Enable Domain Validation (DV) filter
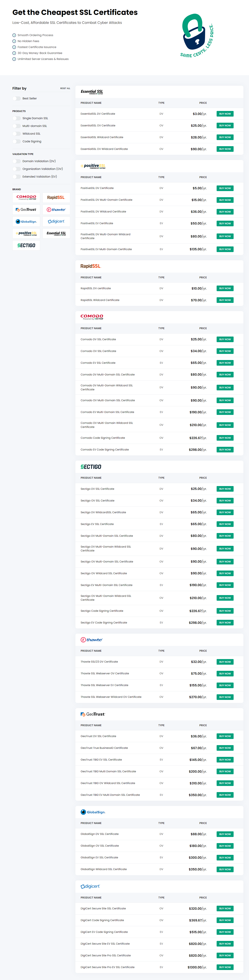The height and width of the screenshot is (980, 249). tap(17, 161)
